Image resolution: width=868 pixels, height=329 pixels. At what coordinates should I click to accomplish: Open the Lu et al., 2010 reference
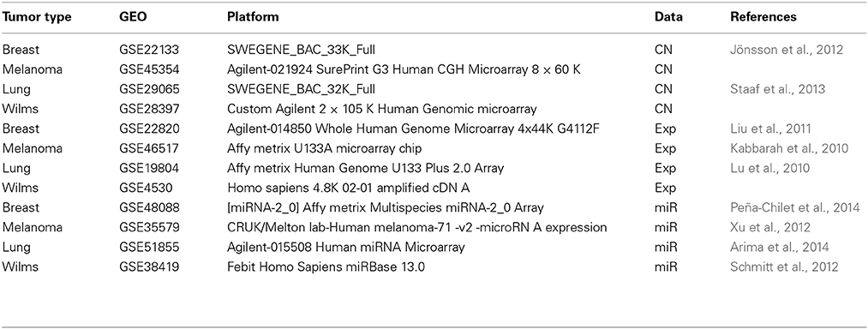coord(770,169)
